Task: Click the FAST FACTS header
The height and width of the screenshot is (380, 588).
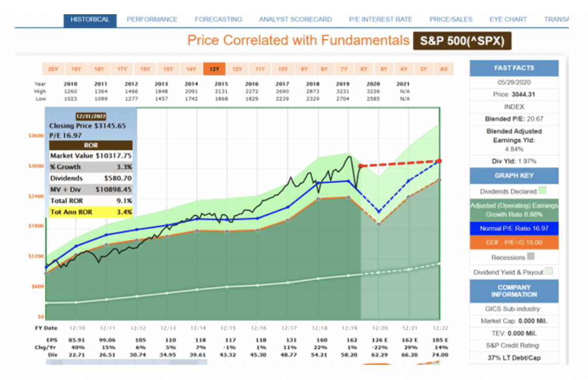Action: (514, 68)
